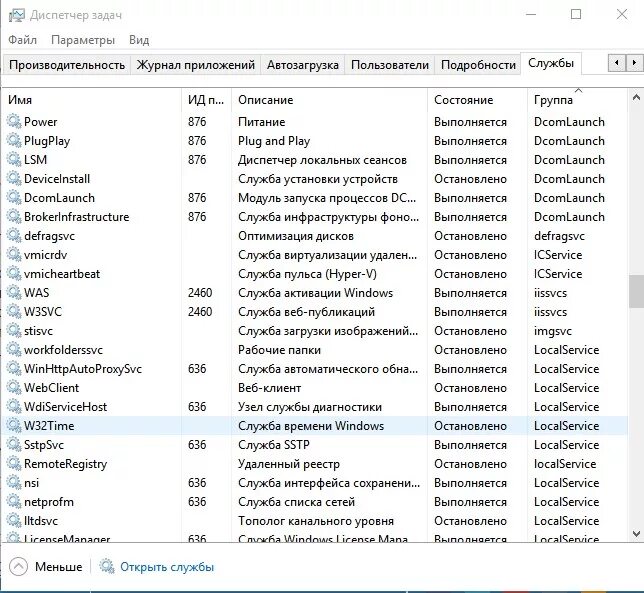Click the Plug and Play description
Viewport: 644px width, 593px height.
point(274,141)
